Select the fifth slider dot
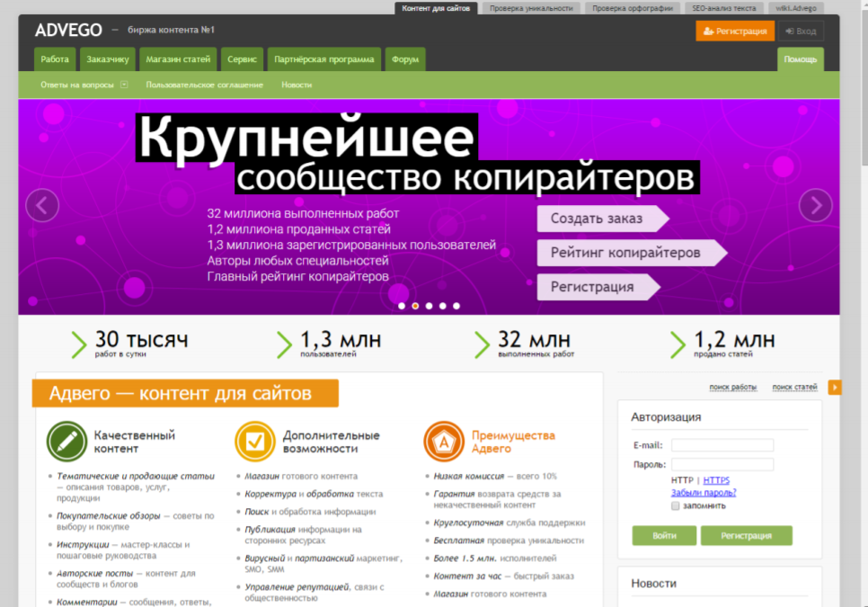The height and width of the screenshot is (607, 868). coord(456,306)
